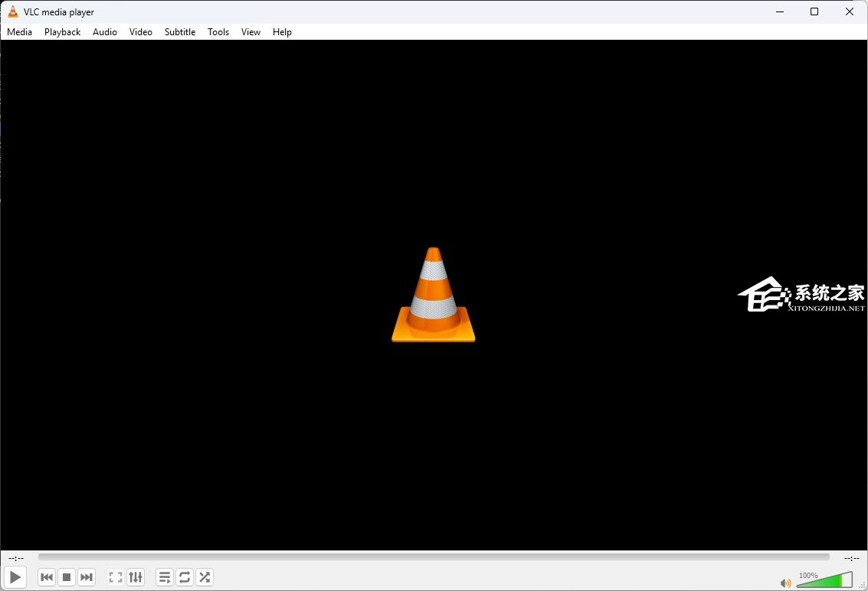This screenshot has width=868, height=591.
Task: Stop playback using the square icon
Action: 67,577
